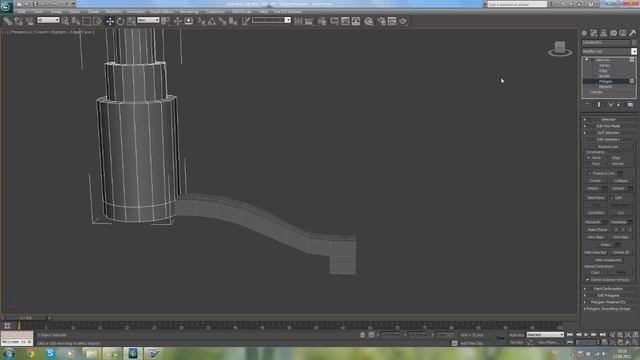This screenshot has width=640, height=360.
Task: Open the Display command panel tab
Action: (x=622, y=33)
